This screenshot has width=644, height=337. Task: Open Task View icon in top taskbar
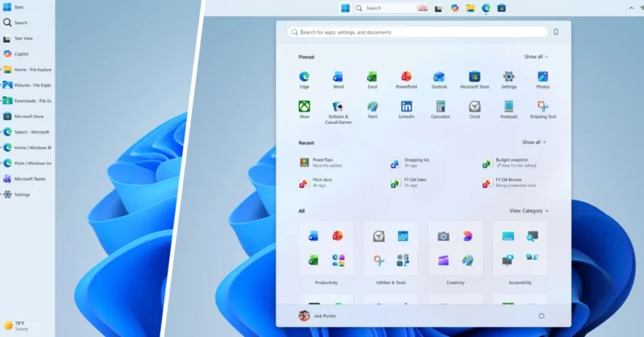tap(439, 8)
